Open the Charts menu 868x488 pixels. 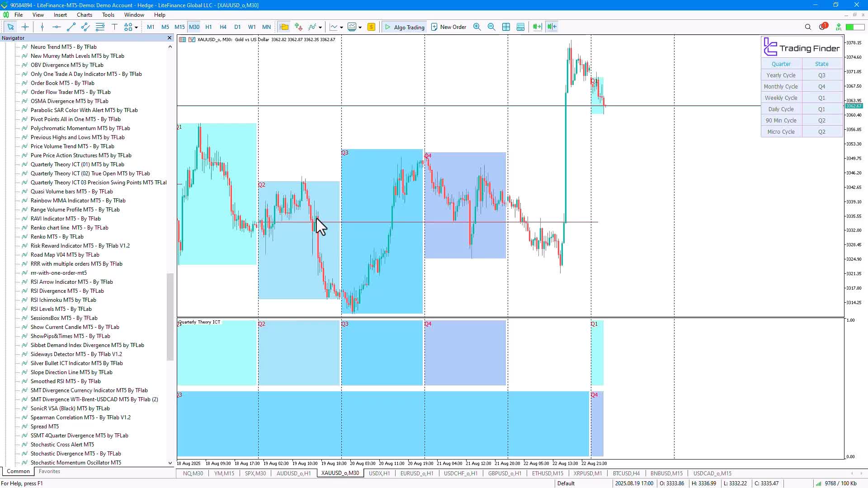pyautogui.click(x=84, y=15)
